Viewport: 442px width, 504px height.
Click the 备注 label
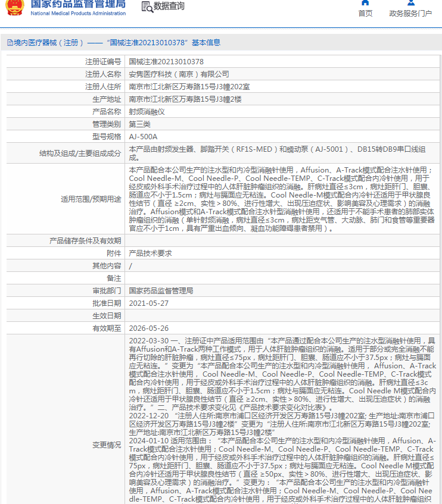click(114, 278)
